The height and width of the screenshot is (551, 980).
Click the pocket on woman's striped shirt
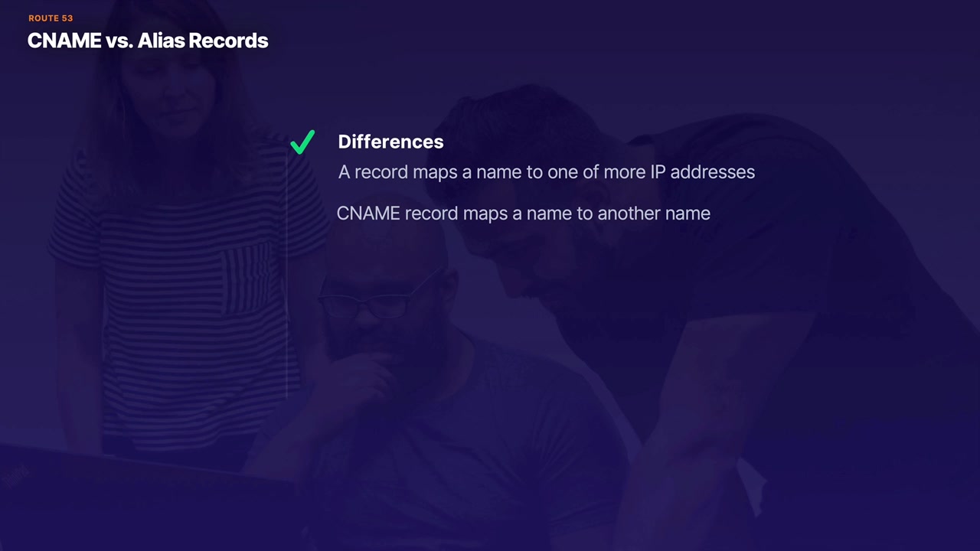[243, 279]
